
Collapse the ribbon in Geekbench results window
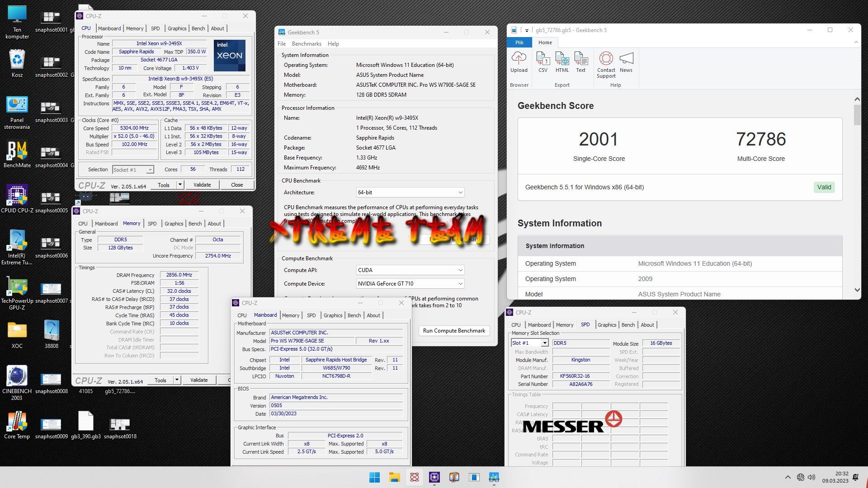click(856, 42)
